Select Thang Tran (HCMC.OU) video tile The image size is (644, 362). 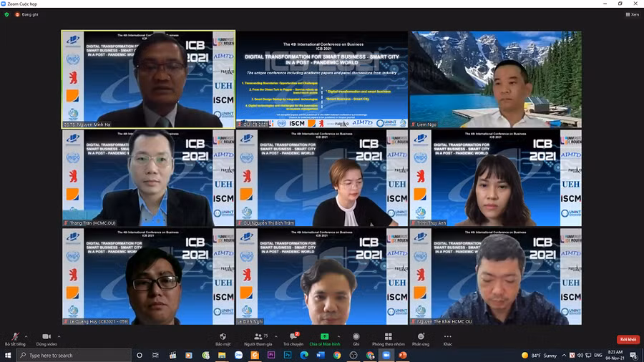point(148,177)
